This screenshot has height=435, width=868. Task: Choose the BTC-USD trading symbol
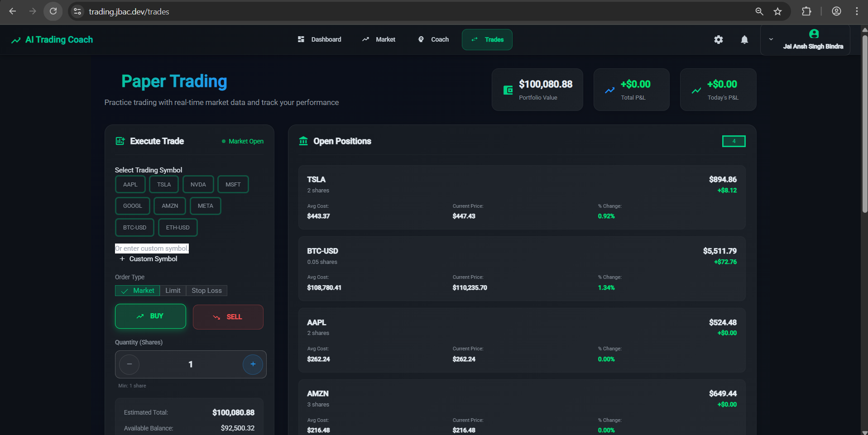[x=135, y=228]
